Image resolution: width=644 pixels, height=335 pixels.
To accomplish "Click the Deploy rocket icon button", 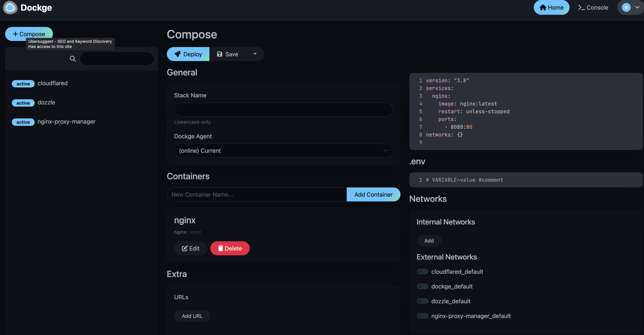I will 178,54.
